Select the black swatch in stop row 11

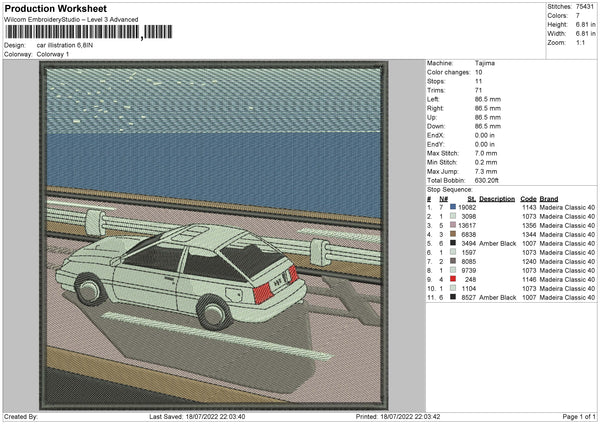453,297
